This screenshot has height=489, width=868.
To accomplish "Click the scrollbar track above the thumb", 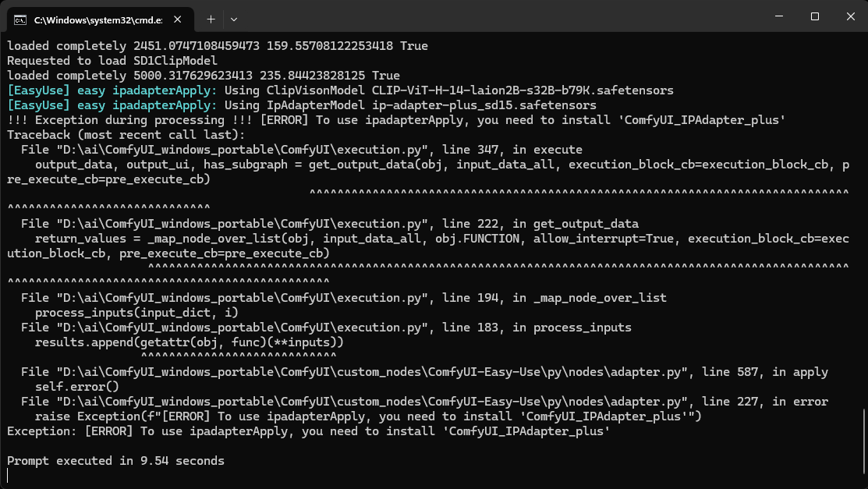I will [863, 234].
